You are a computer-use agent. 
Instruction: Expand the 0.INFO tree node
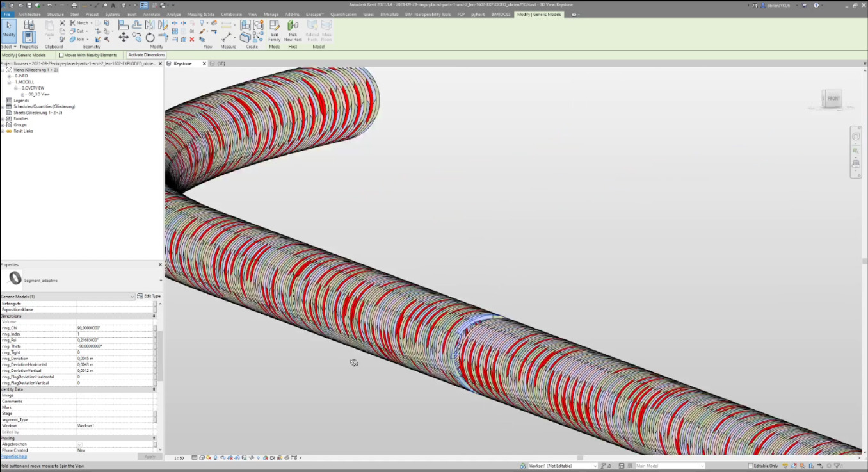coord(9,76)
